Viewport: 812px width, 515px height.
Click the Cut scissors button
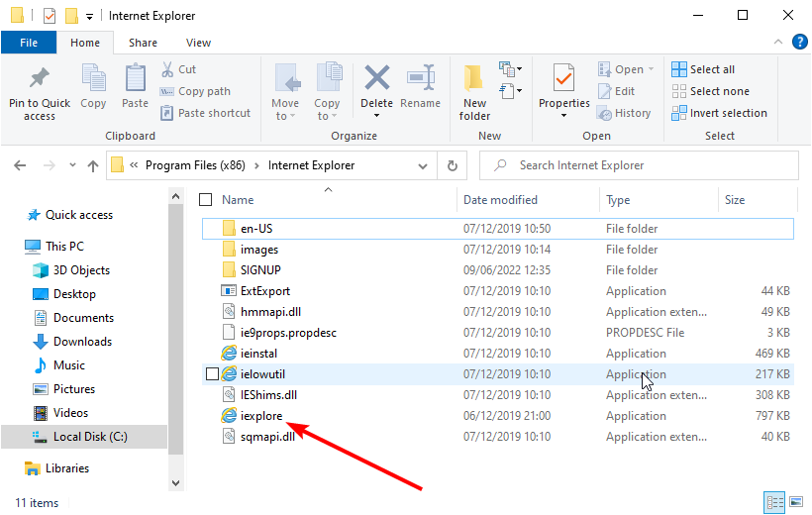click(x=178, y=69)
